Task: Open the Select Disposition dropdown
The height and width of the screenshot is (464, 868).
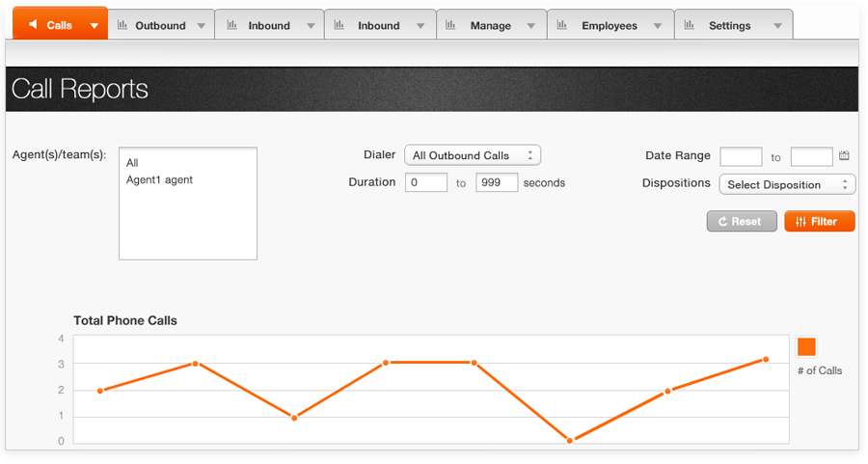Action: pos(787,184)
